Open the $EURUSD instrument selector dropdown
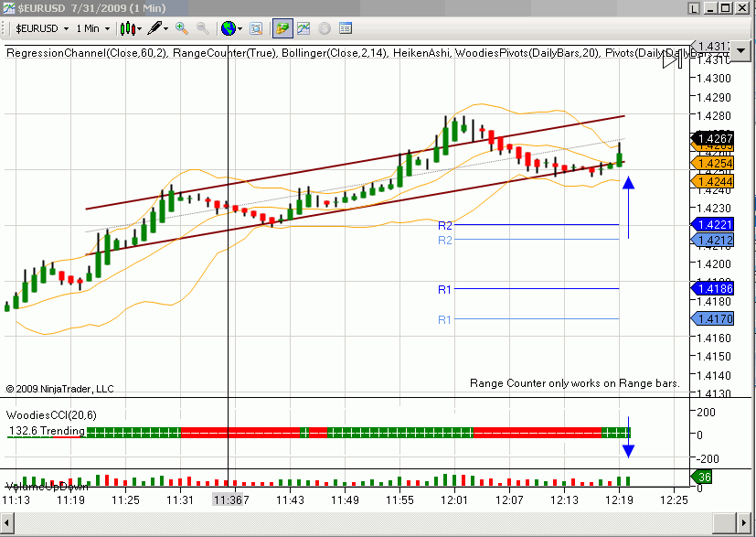This screenshot has width=756, height=537. [x=42, y=28]
